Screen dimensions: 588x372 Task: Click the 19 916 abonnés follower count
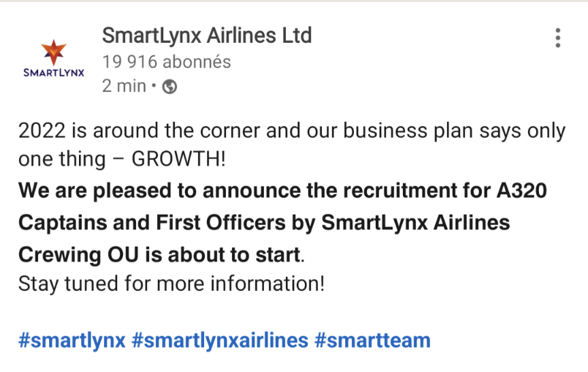167,62
